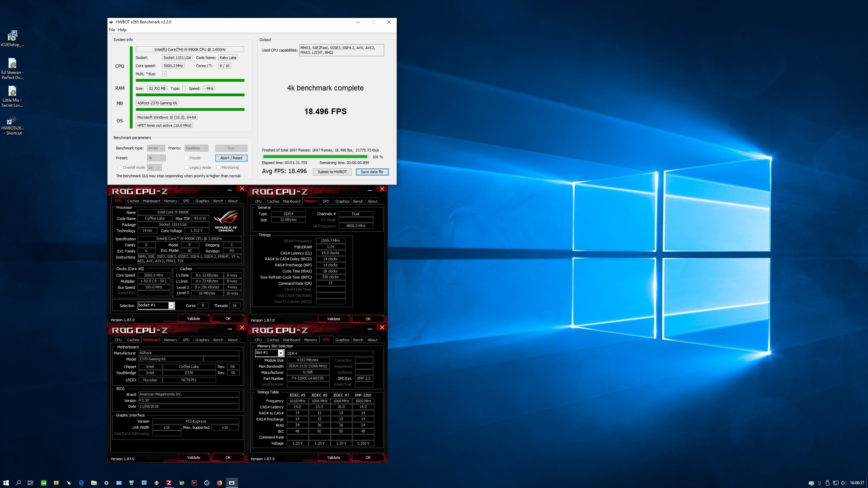Open the network tray icon
Screen dimensions: 868x488
coord(836,483)
